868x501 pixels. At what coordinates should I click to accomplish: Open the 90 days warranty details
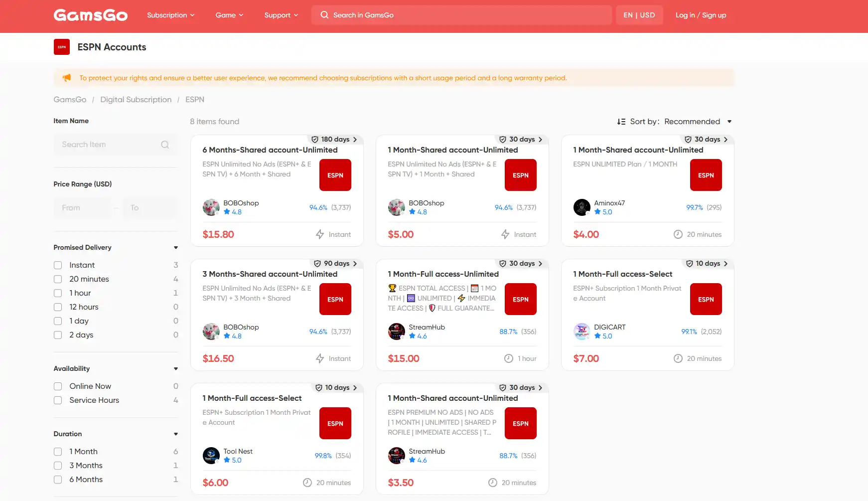click(336, 264)
